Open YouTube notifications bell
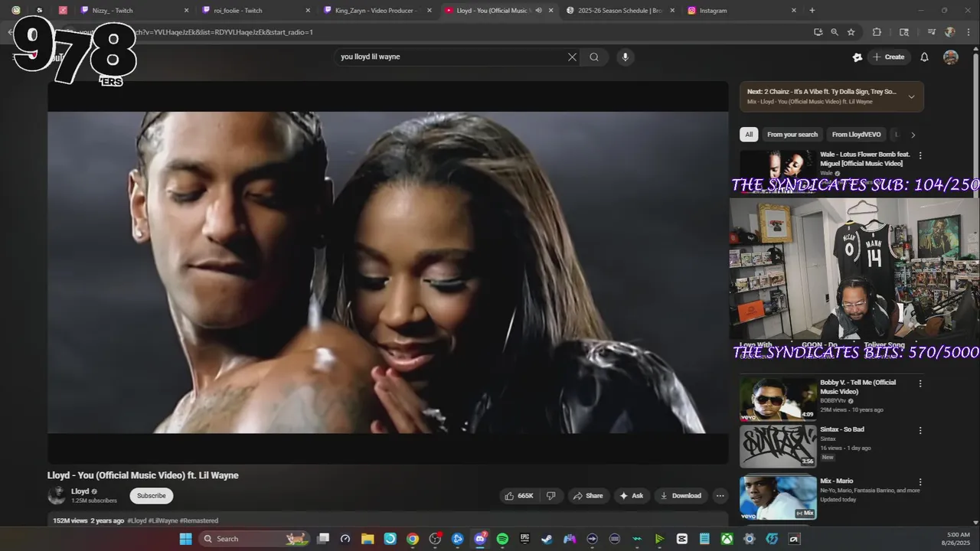The image size is (980, 551). coord(924,57)
